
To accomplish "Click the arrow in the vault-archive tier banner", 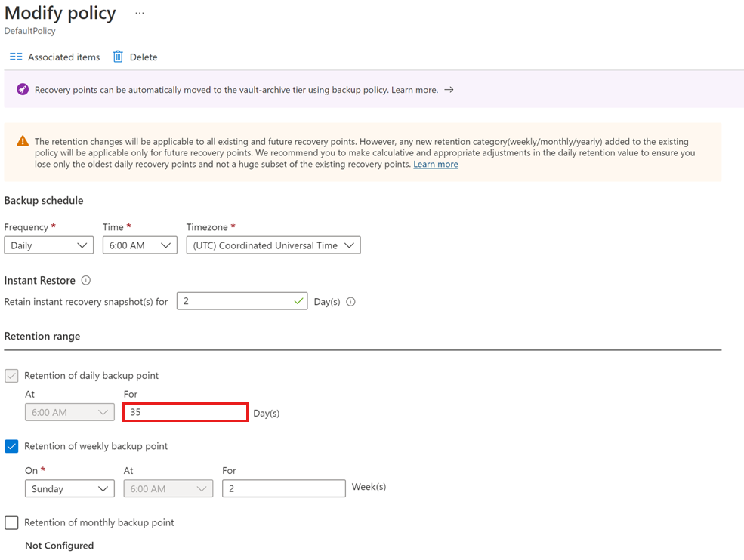I will coord(449,89).
